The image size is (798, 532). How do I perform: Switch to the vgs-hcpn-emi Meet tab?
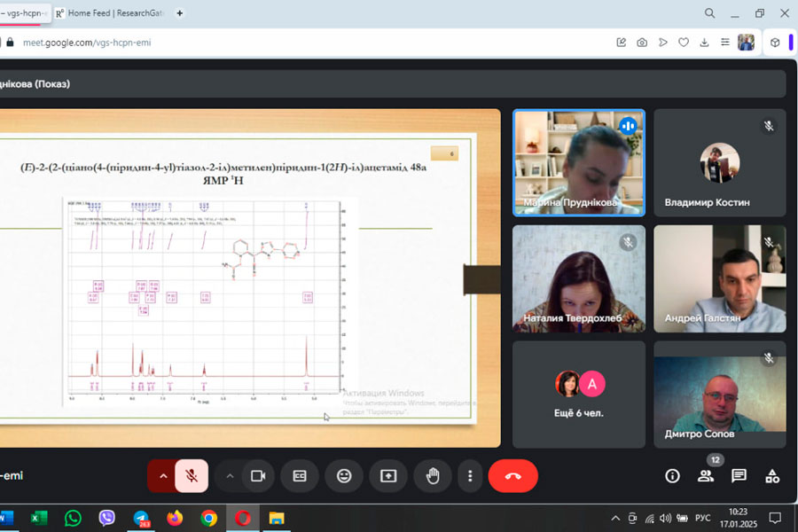point(25,13)
